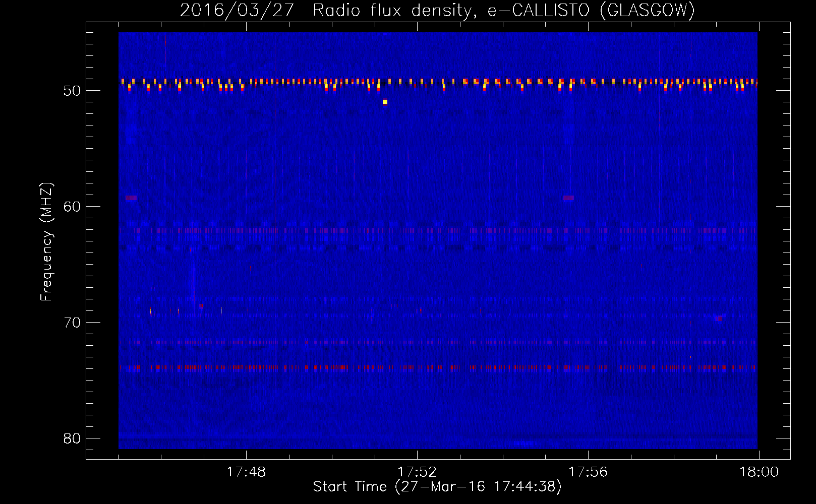The width and height of the screenshot is (816, 504).
Task: Click the 17:48 time tick label
Action: click(246, 472)
